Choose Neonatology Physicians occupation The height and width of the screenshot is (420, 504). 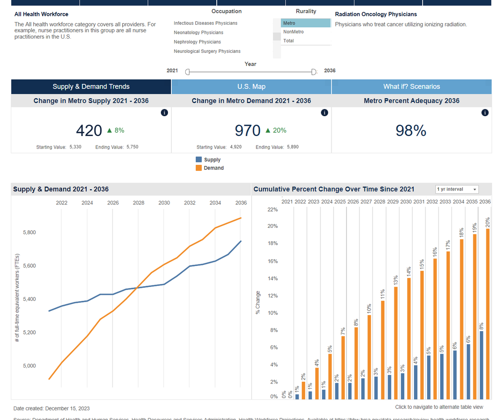tap(198, 33)
